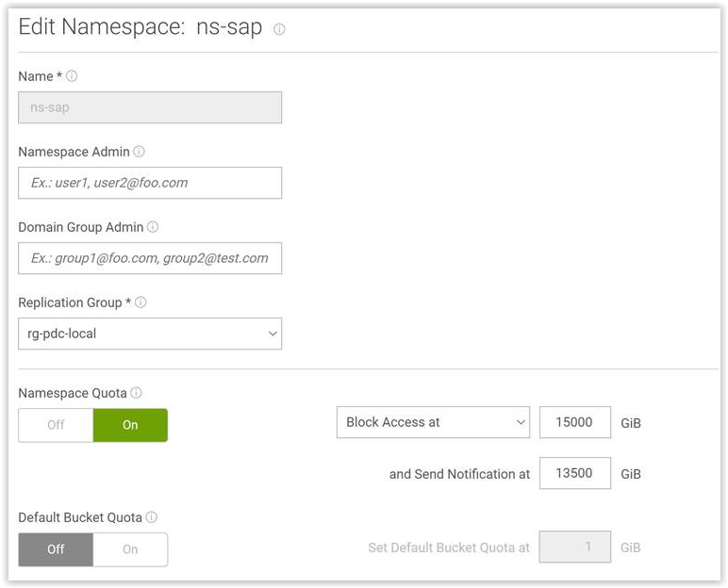Focus the Domain Group Admin input field
Screen dimensions: 728x588
(150, 258)
